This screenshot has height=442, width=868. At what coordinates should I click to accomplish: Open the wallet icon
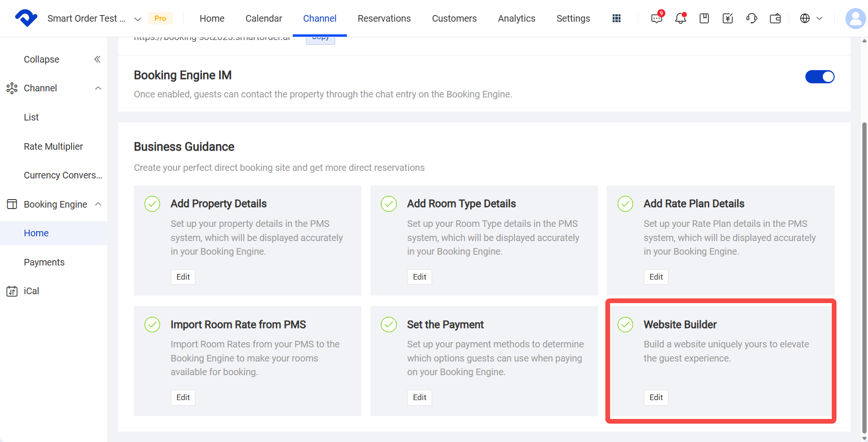(775, 18)
